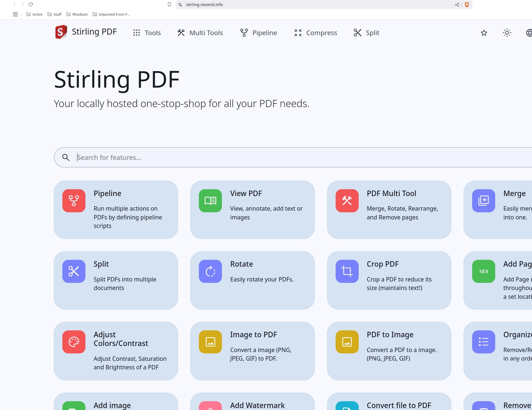
Task: Click the yellow PDF to Image icon
Action: click(x=347, y=342)
